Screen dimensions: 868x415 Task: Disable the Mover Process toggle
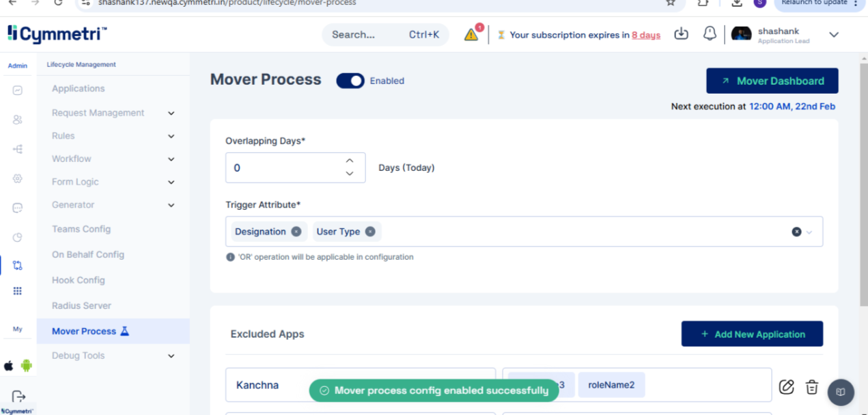tap(350, 81)
